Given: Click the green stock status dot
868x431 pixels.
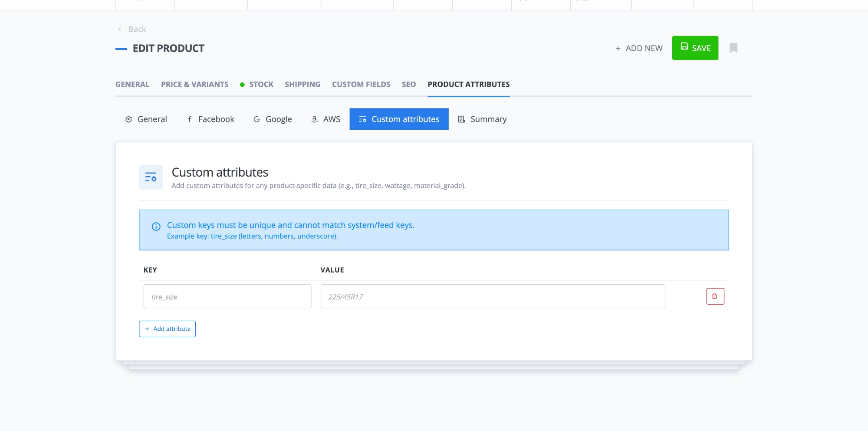Looking at the screenshot, I should (x=242, y=85).
